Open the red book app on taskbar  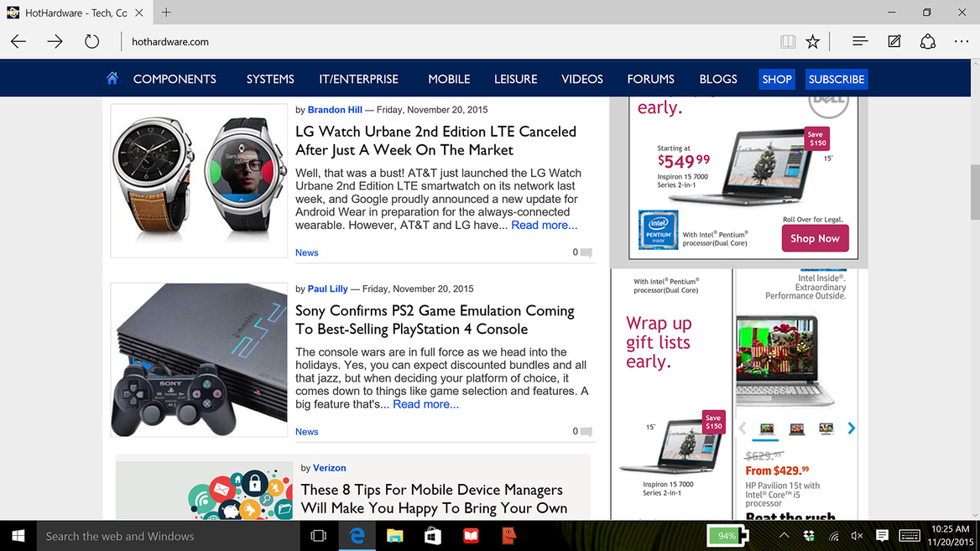tap(471, 536)
